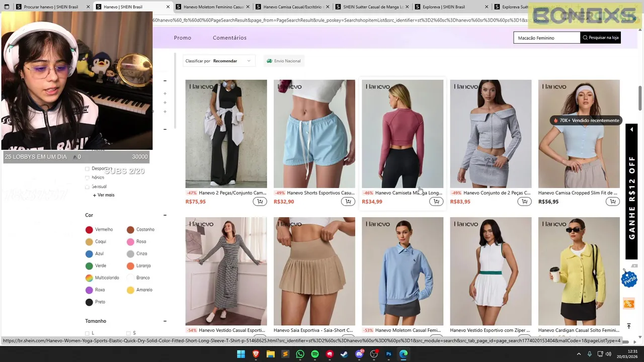644x362 pixels.
Task: Open the yellow cardigan product thumbnail
Action: point(579,271)
